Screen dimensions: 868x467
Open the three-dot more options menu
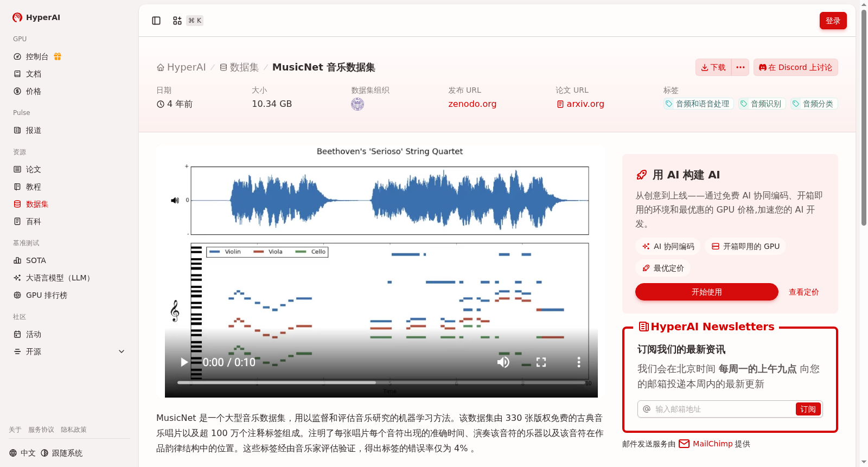[741, 67]
